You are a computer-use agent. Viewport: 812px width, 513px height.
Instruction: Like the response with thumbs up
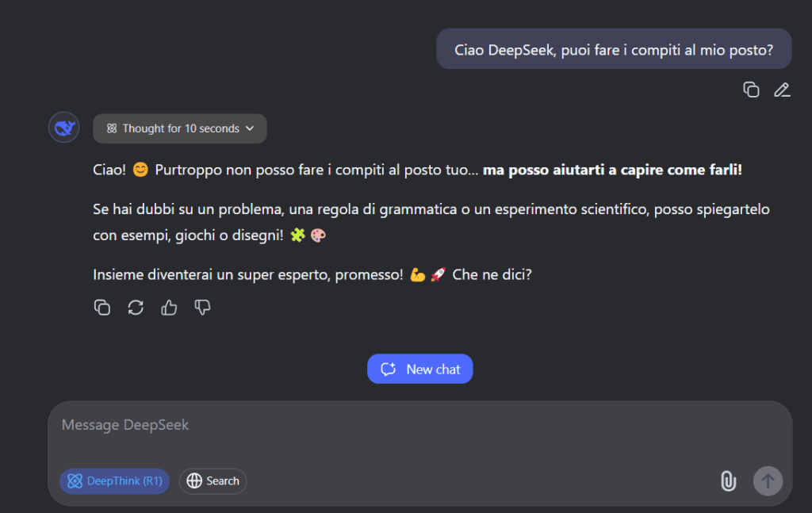(x=169, y=308)
